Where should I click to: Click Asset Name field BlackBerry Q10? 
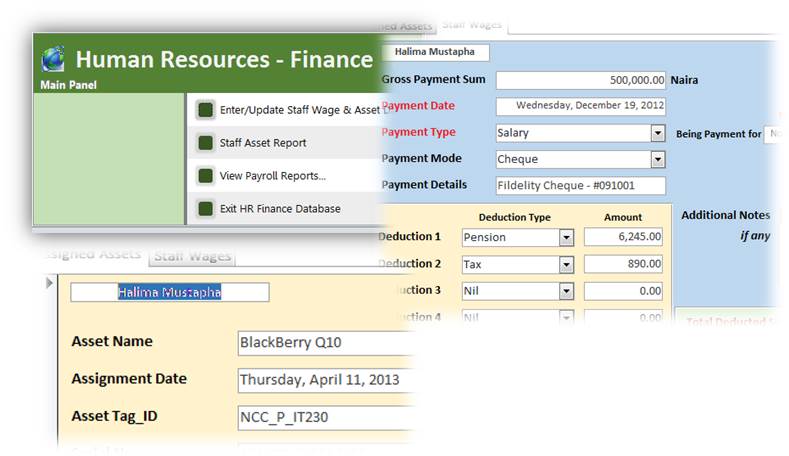[x=326, y=343]
